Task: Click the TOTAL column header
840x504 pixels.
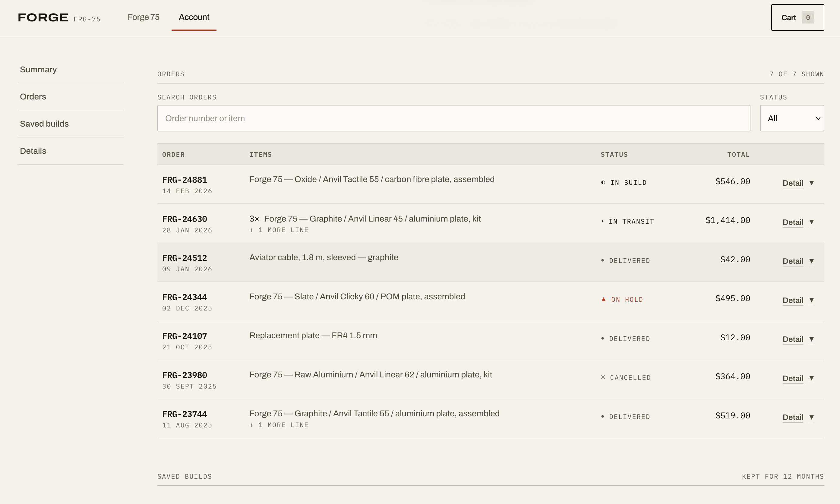Action: click(738, 155)
